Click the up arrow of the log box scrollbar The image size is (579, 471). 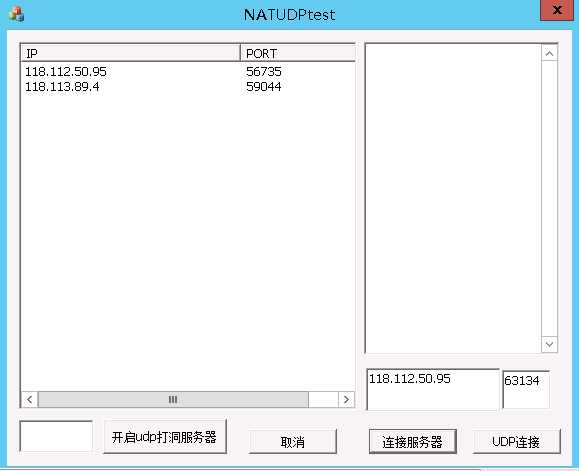click(549, 54)
